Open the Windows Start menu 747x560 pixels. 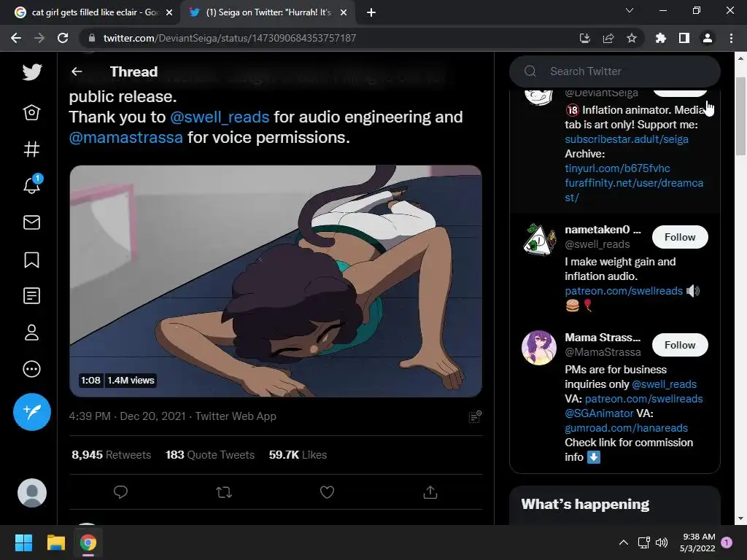click(x=23, y=542)
